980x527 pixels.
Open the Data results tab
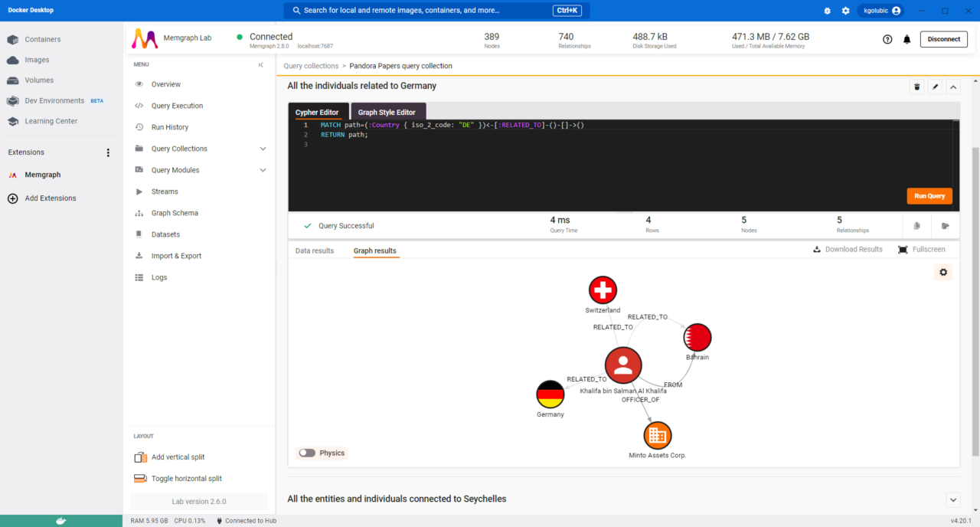(x=315, y=250)
